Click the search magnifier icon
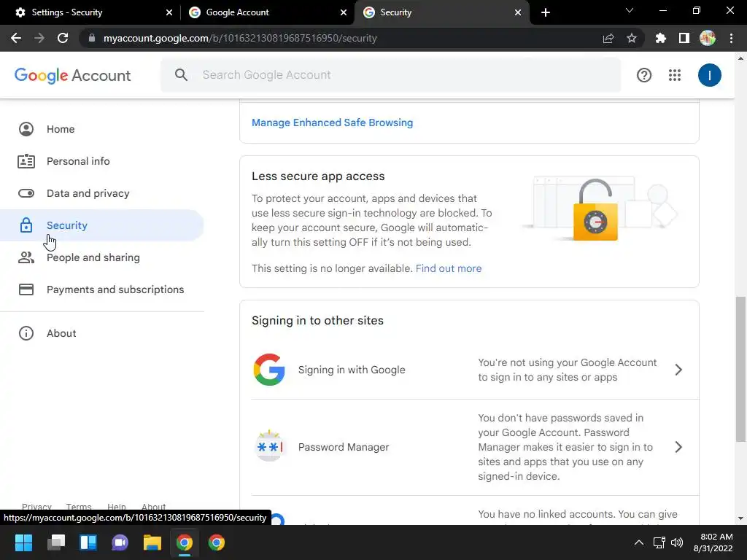This screenshot has width=747, height=560. [x=181, y=75]
